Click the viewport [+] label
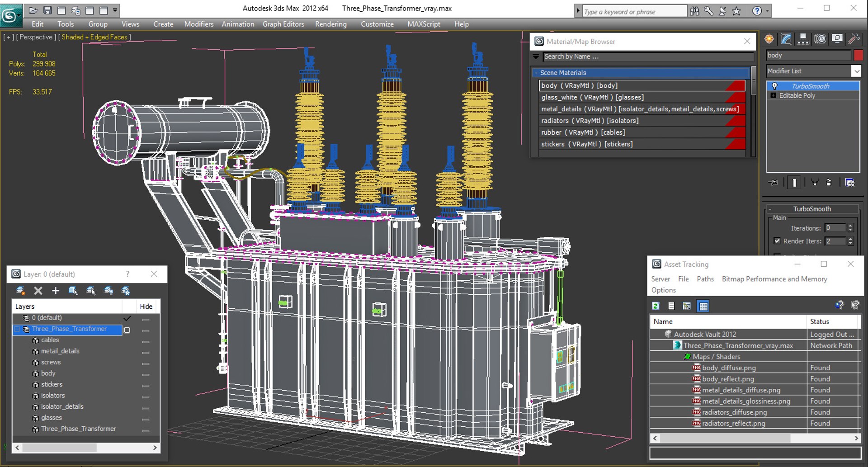Image resolution: width=868 pixels, height=467 pixels. click(x=9, y=37)
